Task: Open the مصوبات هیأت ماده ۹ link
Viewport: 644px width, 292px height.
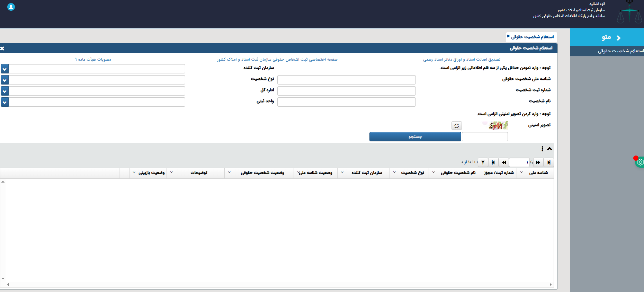Action: pos(93,59)
